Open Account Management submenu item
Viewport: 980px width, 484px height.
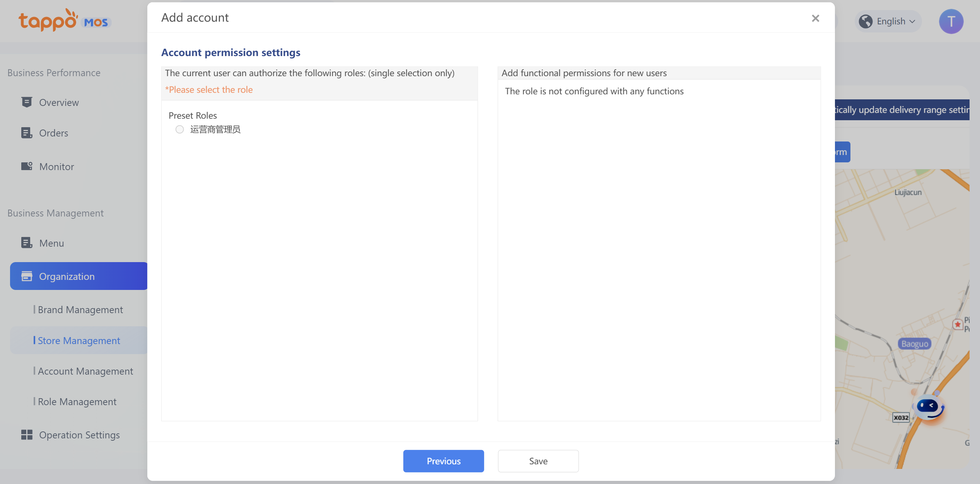pos(85,371)
